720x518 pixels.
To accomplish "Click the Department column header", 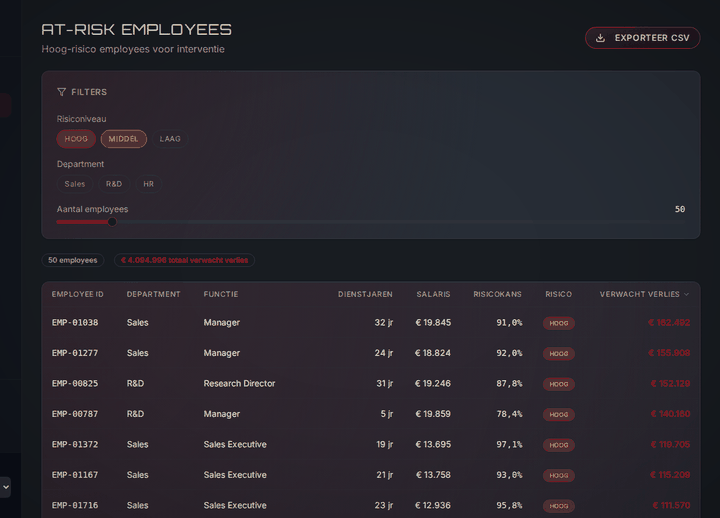I will 153,294.
